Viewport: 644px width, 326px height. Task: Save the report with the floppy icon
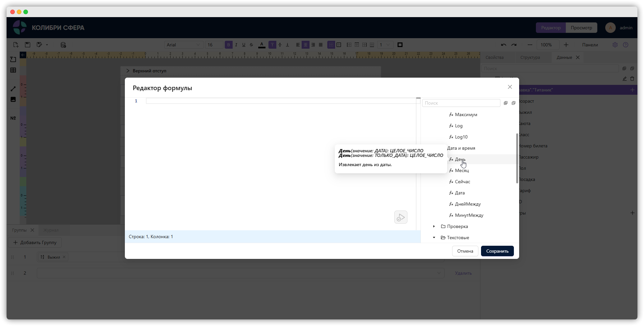(28, 45)
